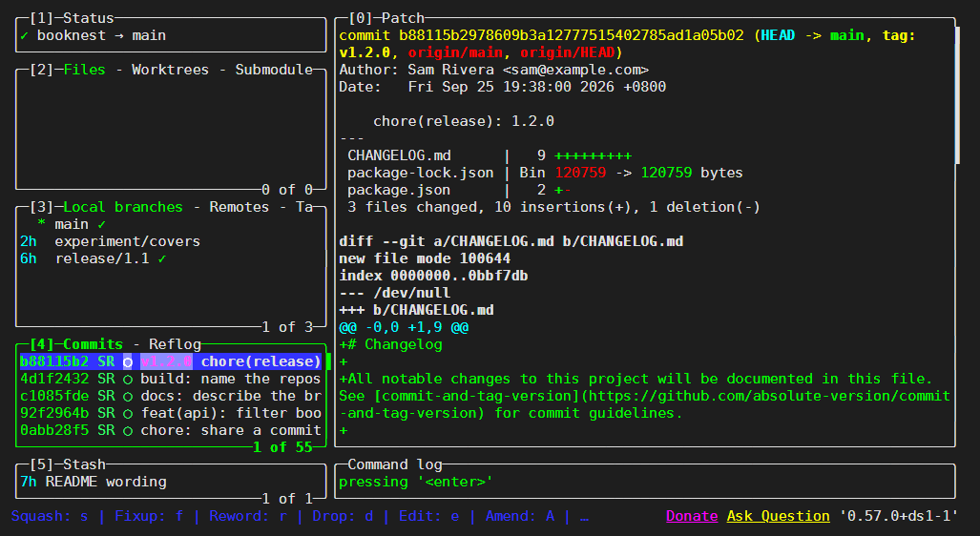980x536 pixels.
Task: Click the chore(release): 1.2.0 commit message
Action: [464, 120]
